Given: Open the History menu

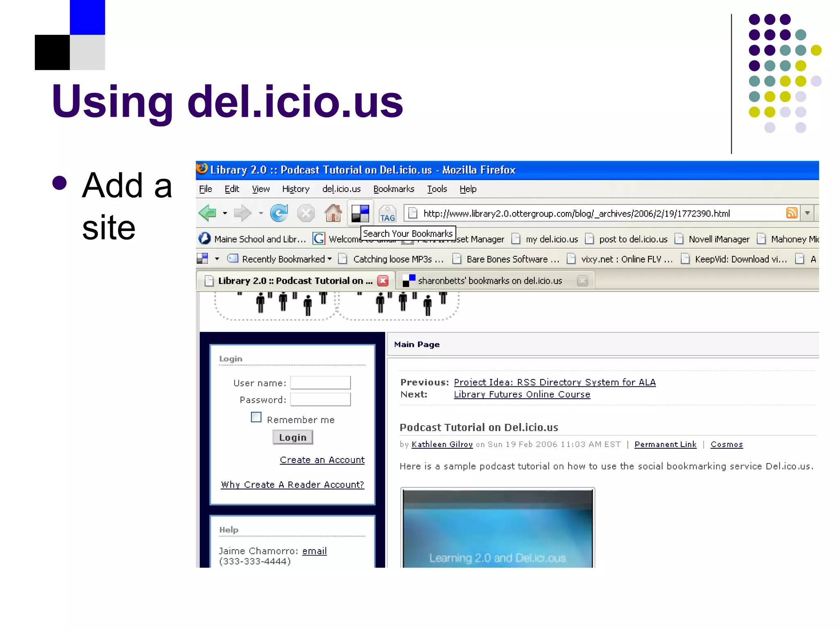Looking at the screenshot, I should (295, 189).
